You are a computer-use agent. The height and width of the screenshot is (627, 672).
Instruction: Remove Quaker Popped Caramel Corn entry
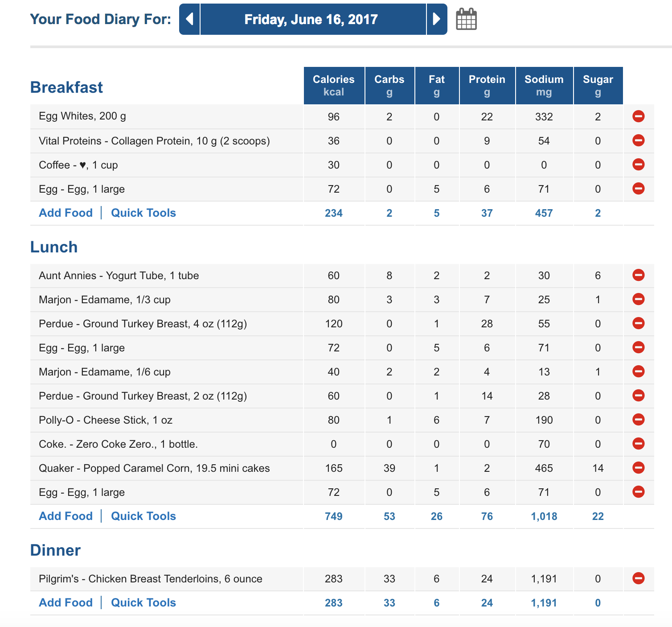pos(638,468)
